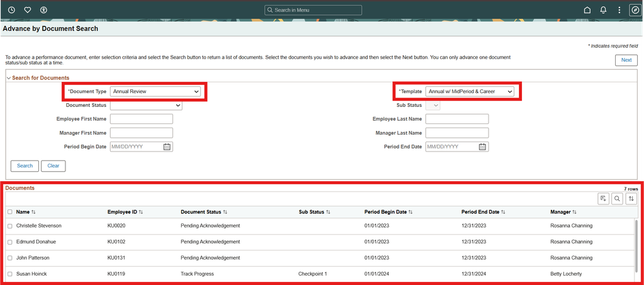Check the Christelle Stevenson row checkbox
Image resolution: width=644 pixels, height=285 pixels.
pyautogui.click(x=10, y=226)
